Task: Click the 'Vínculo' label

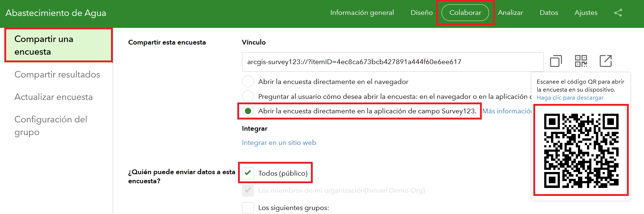Action: tap(254, 42)
